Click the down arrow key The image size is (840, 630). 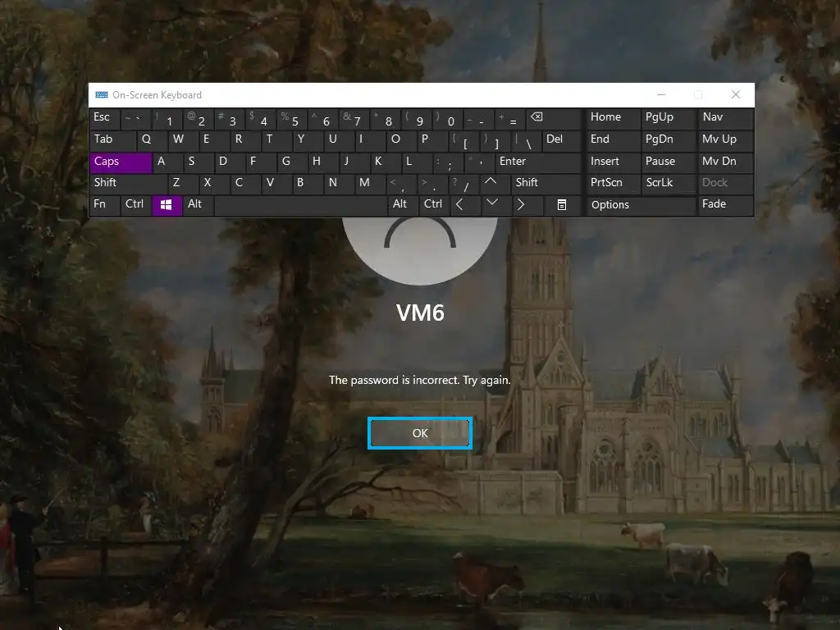(495, 205)
